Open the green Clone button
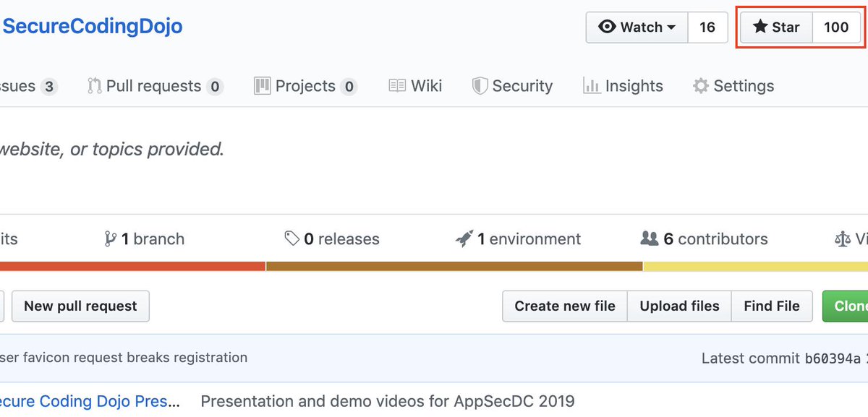The height and width of the screenshot is (417, 868). pyautogui.click(x=846, y=306)
